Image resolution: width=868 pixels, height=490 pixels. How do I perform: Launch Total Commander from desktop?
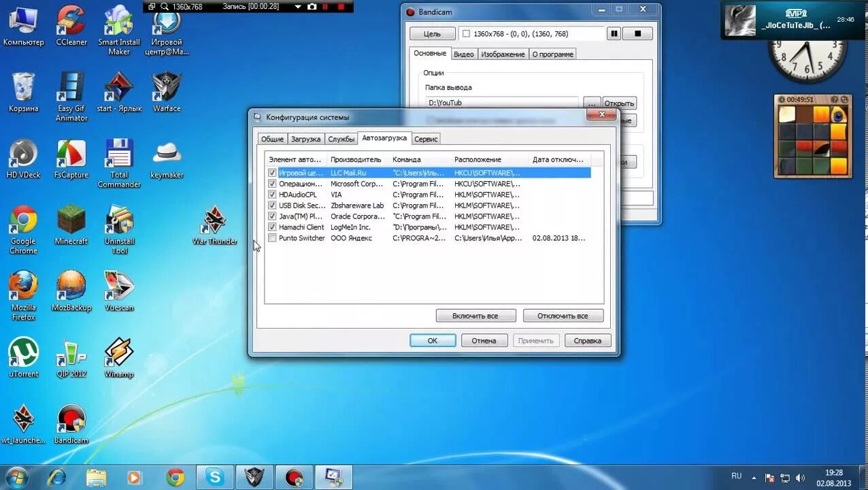click(119, 163)
